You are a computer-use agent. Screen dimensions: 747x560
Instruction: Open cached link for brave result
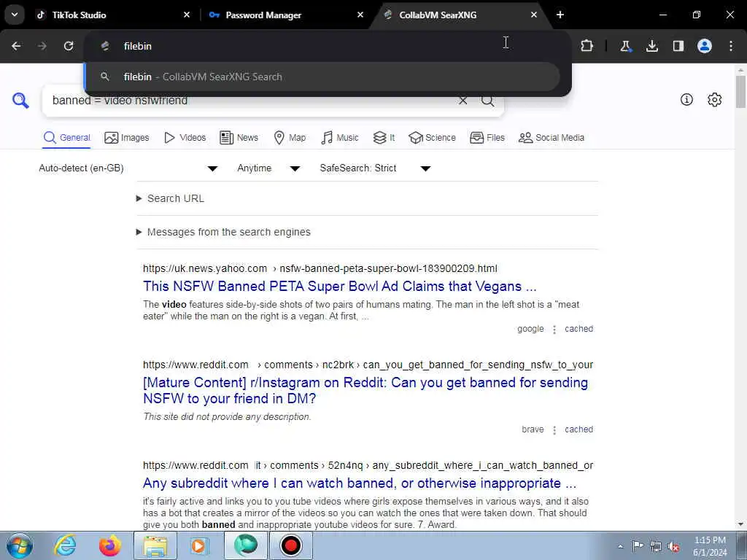[x=578, y=429]
